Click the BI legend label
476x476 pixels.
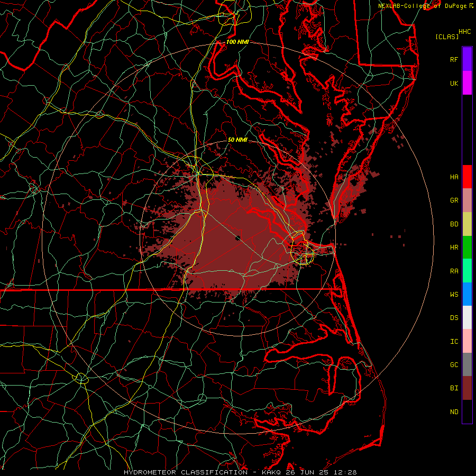[454, 388]
